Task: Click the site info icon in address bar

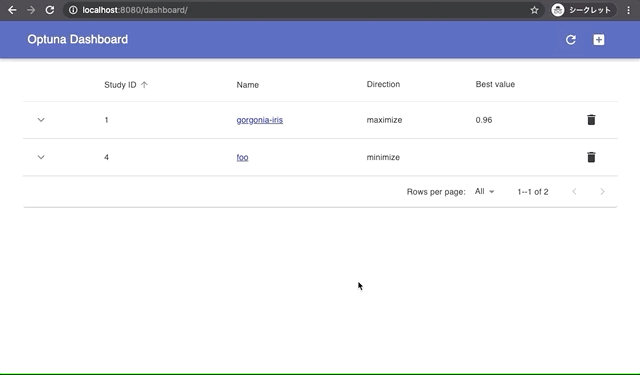Action: [x=73, y=10]
